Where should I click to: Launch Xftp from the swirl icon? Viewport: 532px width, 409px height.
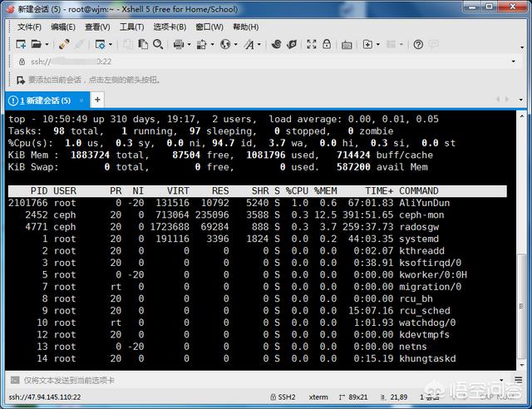pyautogui.click(x=277, y=44)
